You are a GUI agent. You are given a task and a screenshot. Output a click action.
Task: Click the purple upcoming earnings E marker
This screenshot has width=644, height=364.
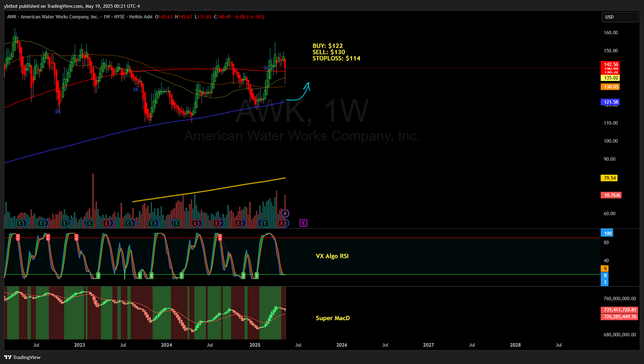(303, 223)
